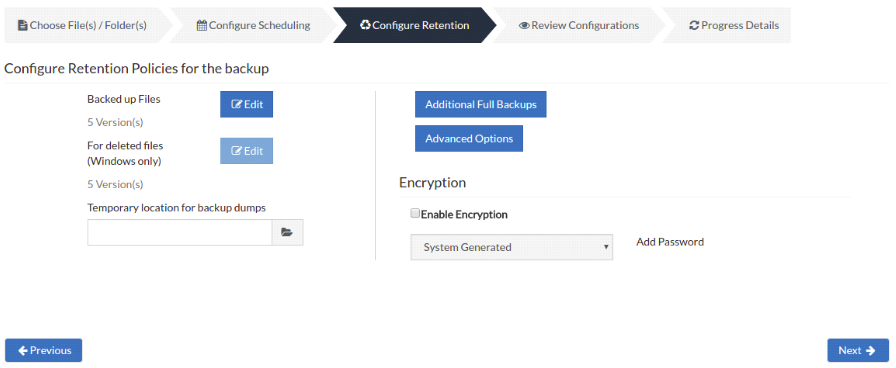Go to Review Configurations step tab
Image resolution: width=896 pixels, height=368 pixels.
pos(578,25)
